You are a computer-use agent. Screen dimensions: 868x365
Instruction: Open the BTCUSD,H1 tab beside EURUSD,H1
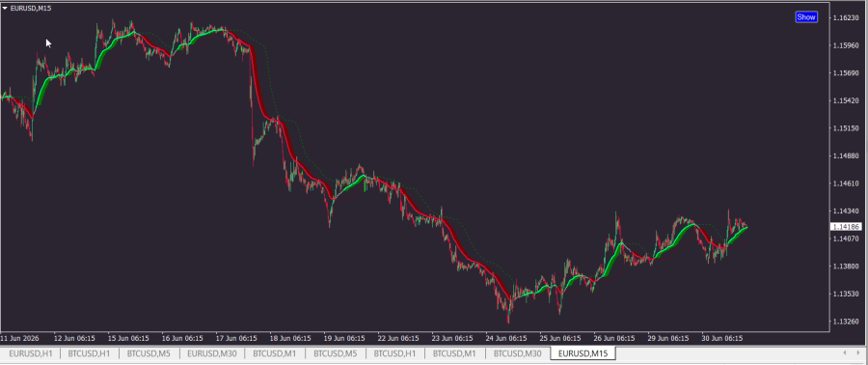pos(89,353)
